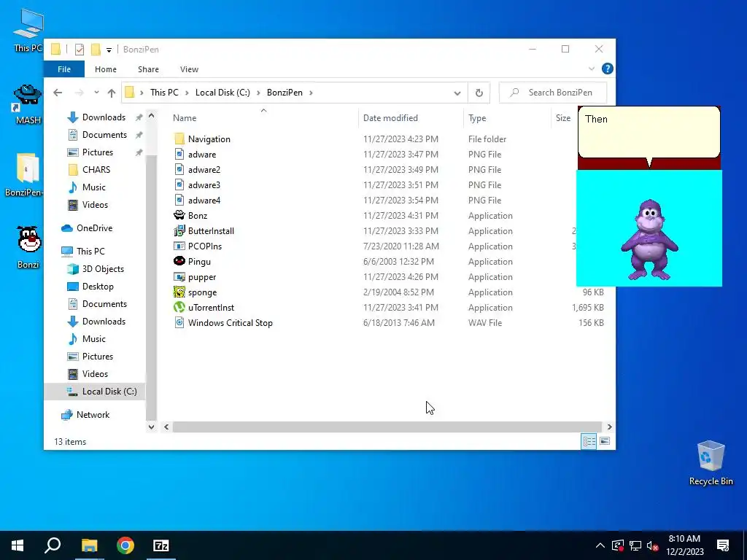Sort by the Name column header

[185, 118]
